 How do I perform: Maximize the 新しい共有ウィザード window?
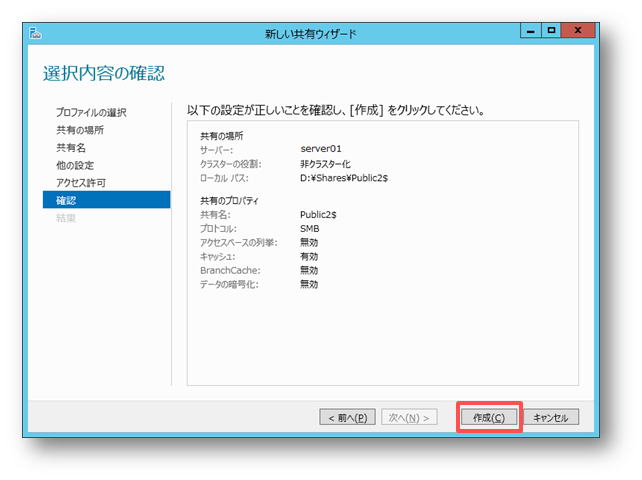pos(552,31)
